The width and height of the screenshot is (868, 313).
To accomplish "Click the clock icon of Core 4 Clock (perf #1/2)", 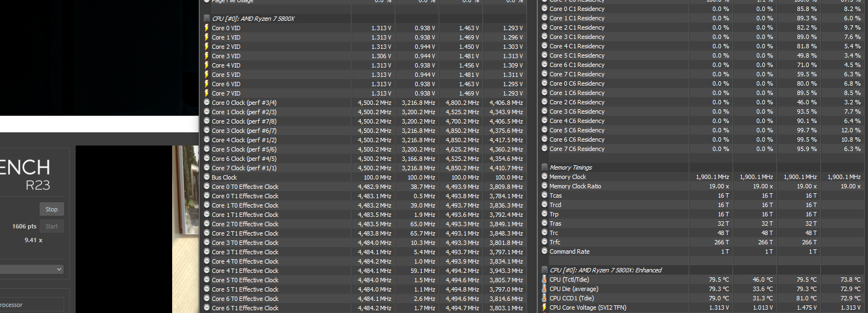I will click(x=207, y=140).
